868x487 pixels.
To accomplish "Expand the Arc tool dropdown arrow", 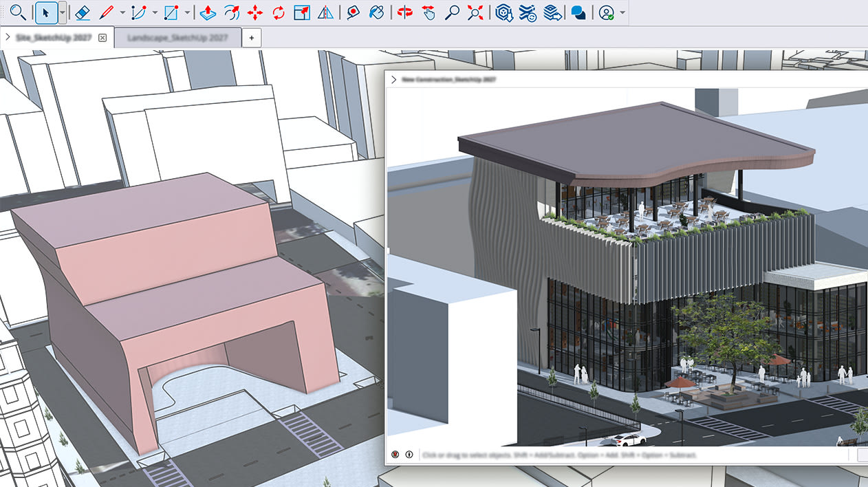I will pos(155,12).
